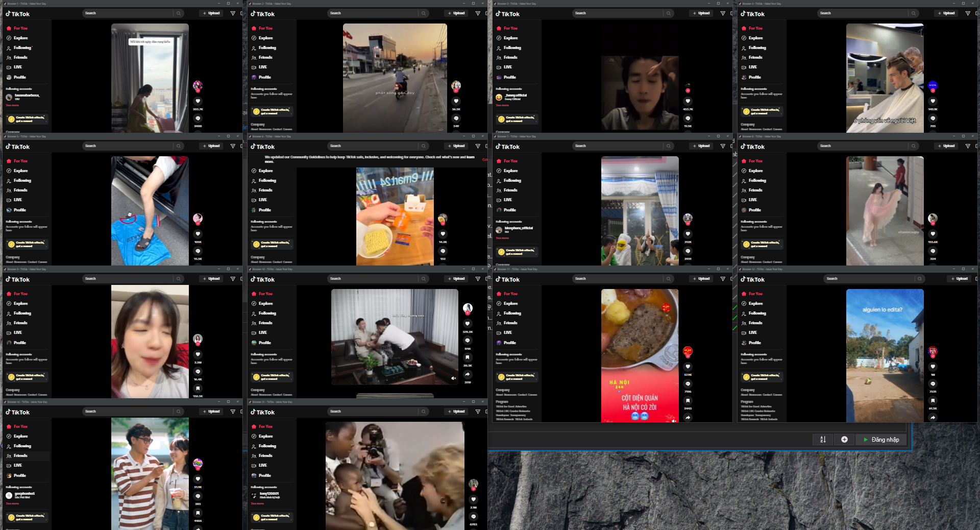
Task: Expand 'See more' under tony120801 account
Action: pos(257,503)
